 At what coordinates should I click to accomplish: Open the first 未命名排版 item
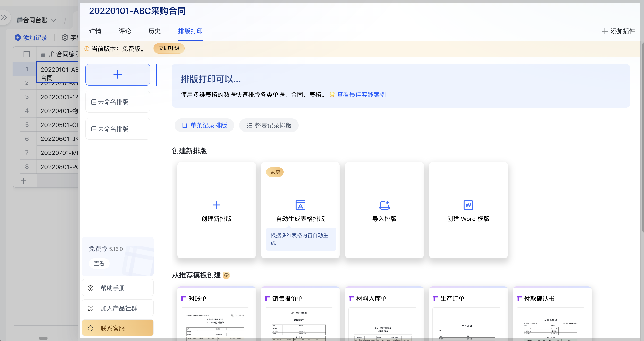tap(118, 102)
